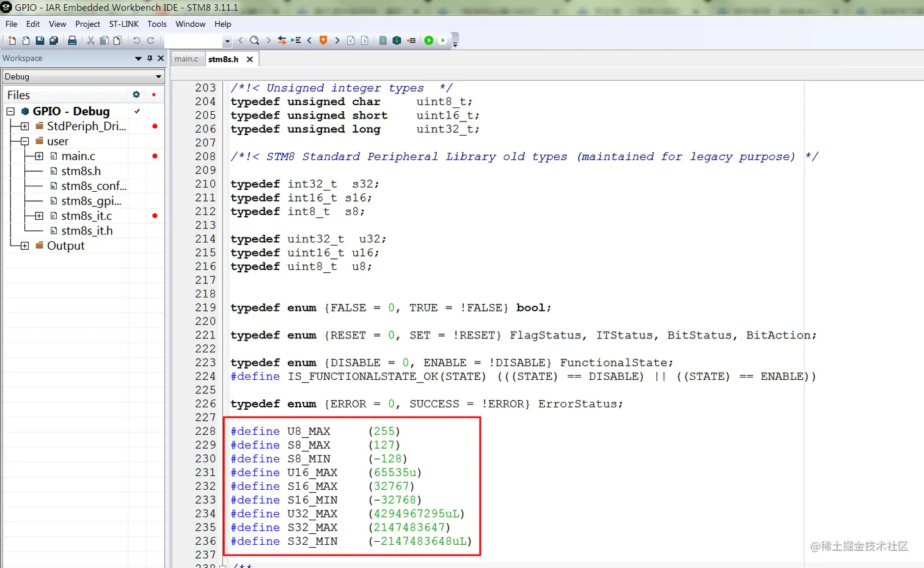This screenshot has width=924, height=568.
Task: Expand the Output folder
Action: coord(24,246)
